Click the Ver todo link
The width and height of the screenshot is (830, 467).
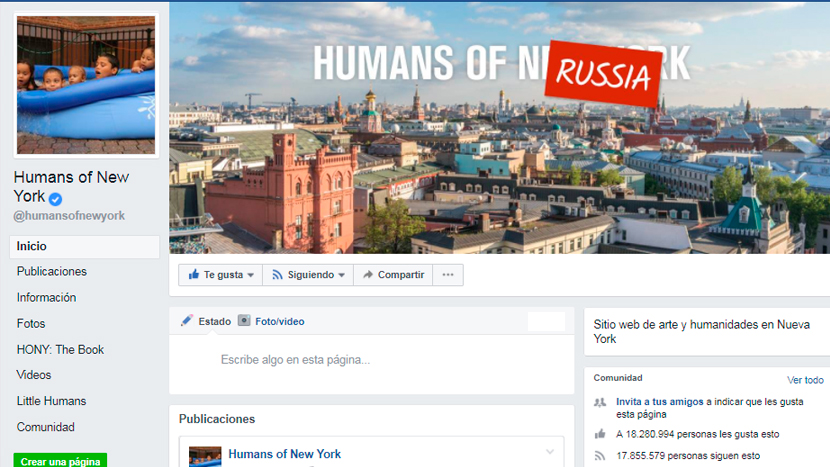[x=805, y=380]
